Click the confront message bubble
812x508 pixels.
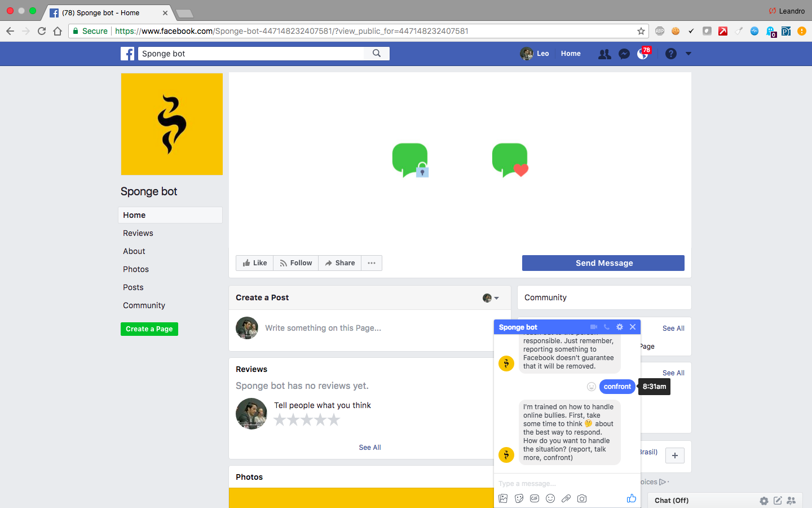tap(617, 387)
